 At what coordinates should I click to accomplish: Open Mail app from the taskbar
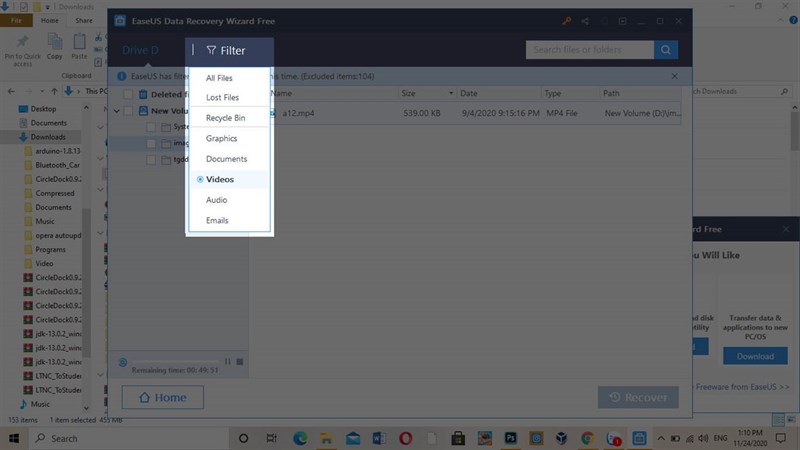pos(353,438)
